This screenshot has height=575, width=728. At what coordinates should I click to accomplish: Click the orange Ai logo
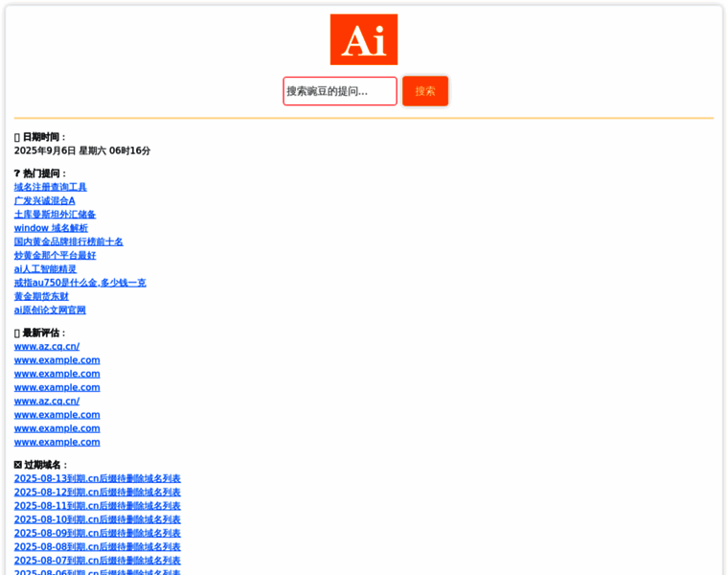click(364, 39)
